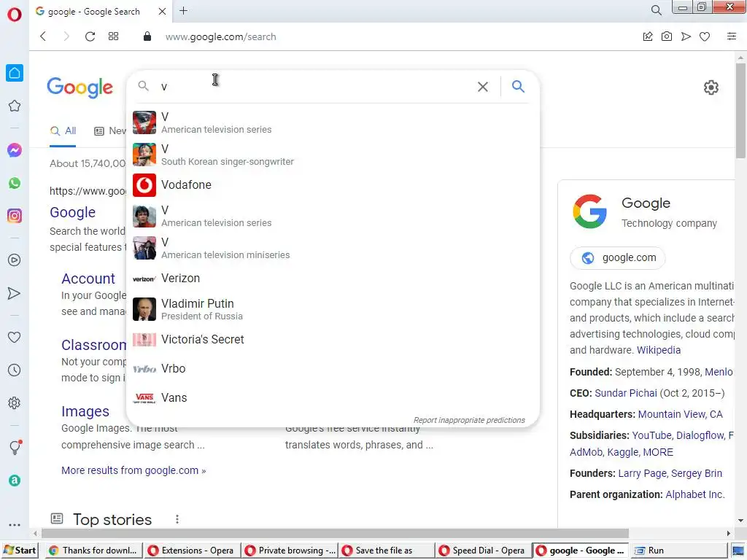747x560 pixels.
Task: Open Google quick settings gear
Action: click(711, 87)
